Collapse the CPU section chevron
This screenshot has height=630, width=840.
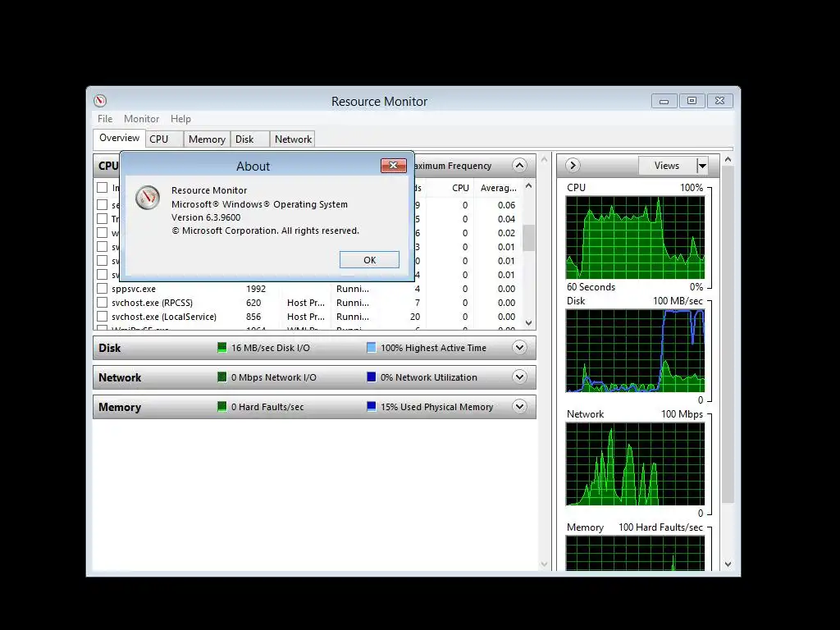[519, 166]
